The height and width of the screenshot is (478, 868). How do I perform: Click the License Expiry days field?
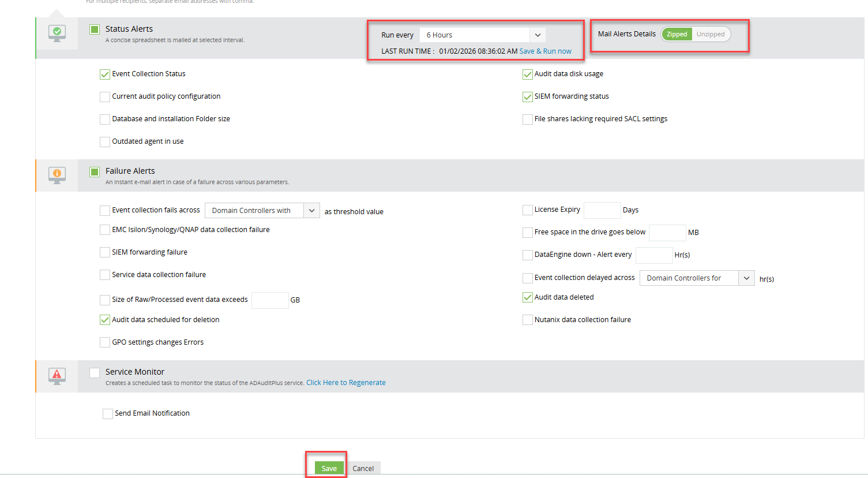point(602,210)
